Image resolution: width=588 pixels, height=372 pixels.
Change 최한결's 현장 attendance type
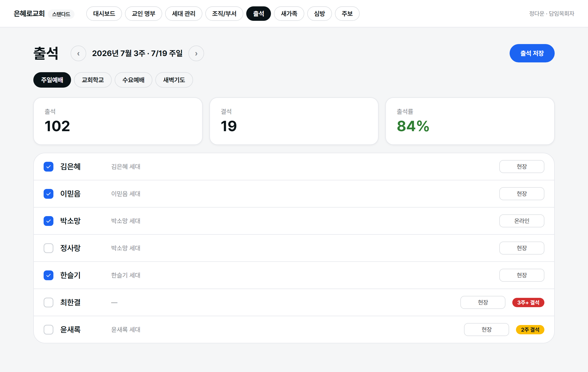[483, 302]
